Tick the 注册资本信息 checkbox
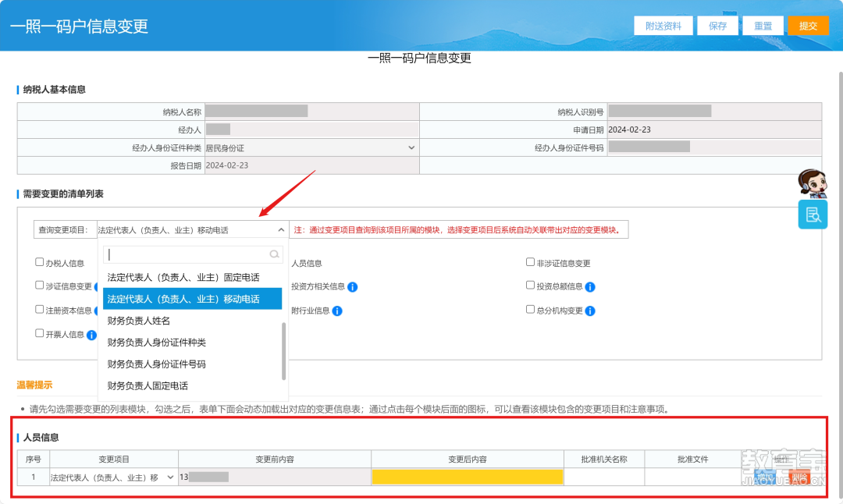The height and width of the screenshot is (504, 843). point(39,310)
